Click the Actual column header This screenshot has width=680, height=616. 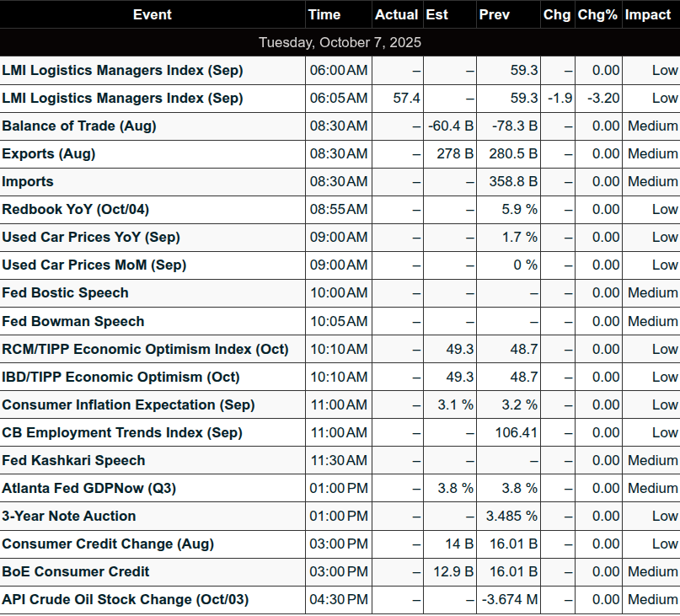coord(396,14)
